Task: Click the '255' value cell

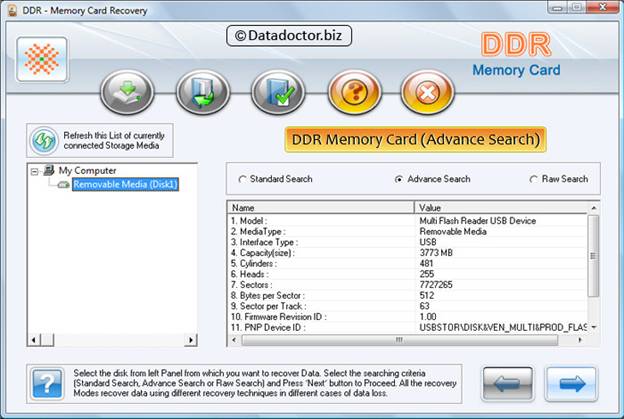Action: click(x=427, y=274)
